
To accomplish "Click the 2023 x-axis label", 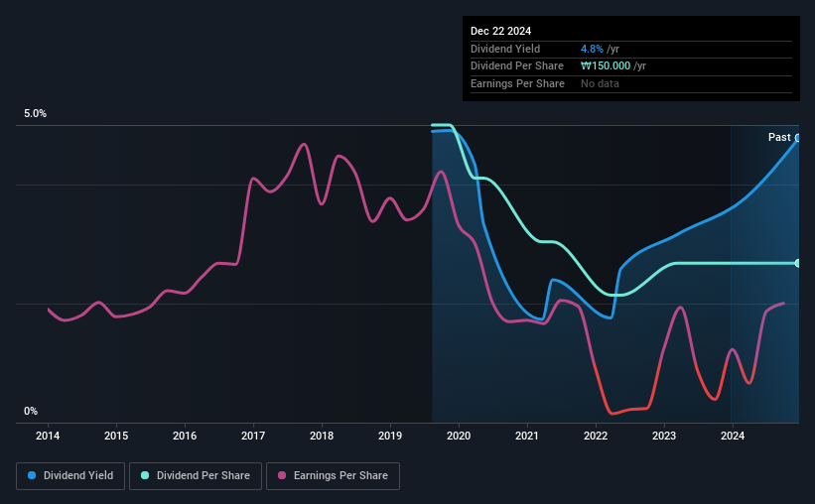I will [x=664, y=436].
